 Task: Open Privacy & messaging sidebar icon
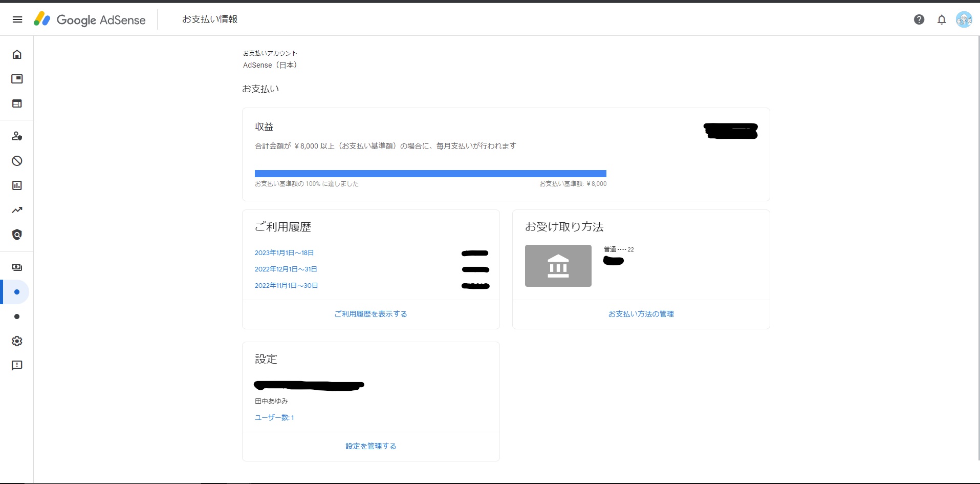(x=17, y=136)
